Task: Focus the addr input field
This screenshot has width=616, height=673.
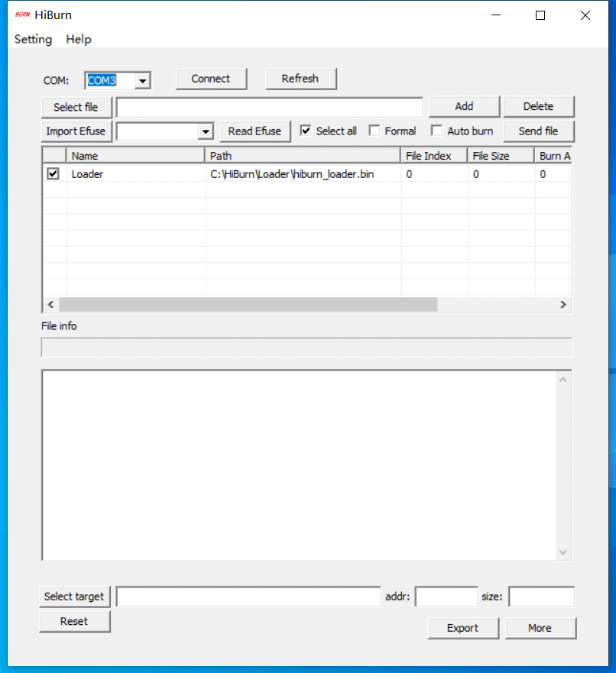Action: [446, 597]
